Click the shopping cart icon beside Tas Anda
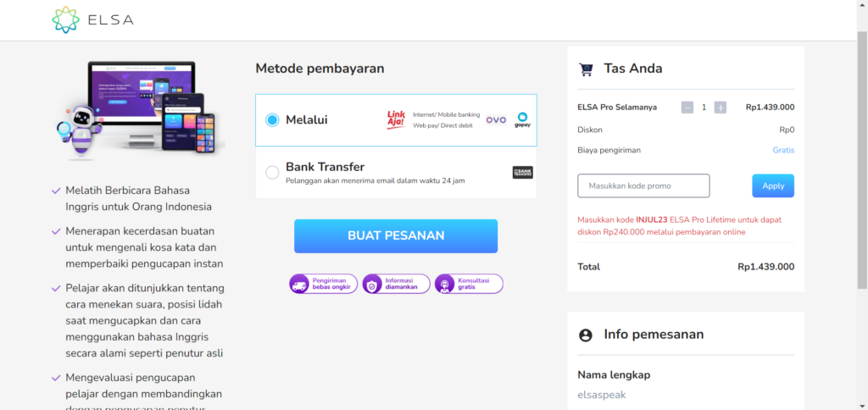 coord(586,69)
